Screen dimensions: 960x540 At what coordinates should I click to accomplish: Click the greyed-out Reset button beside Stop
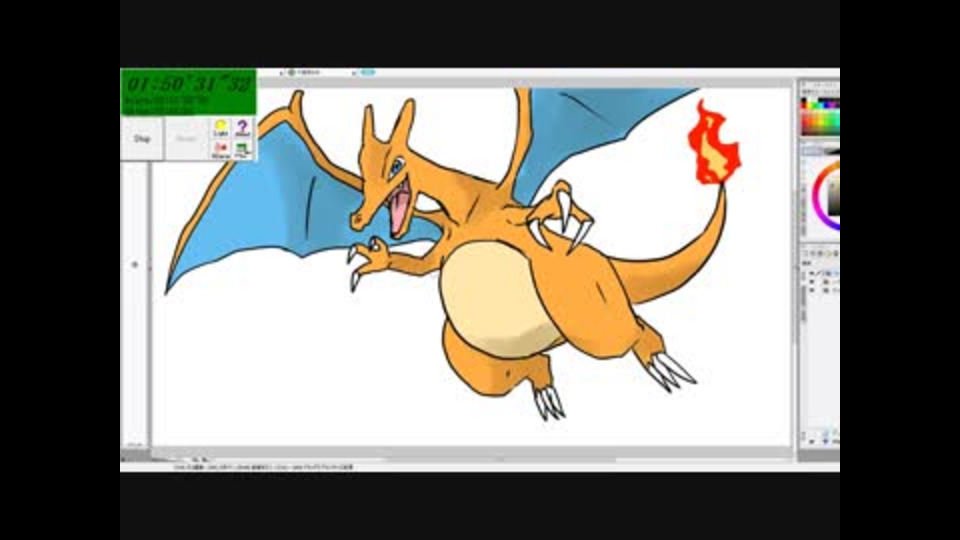click(186, 139)
